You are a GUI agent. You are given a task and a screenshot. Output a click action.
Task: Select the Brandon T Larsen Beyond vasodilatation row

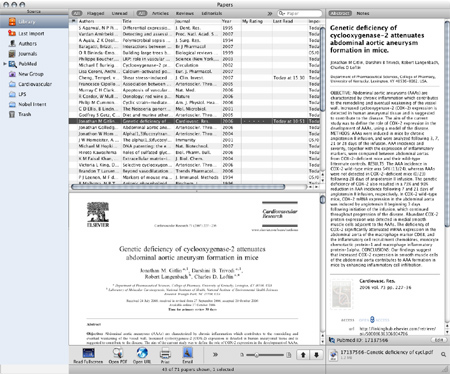coord(194,171)
